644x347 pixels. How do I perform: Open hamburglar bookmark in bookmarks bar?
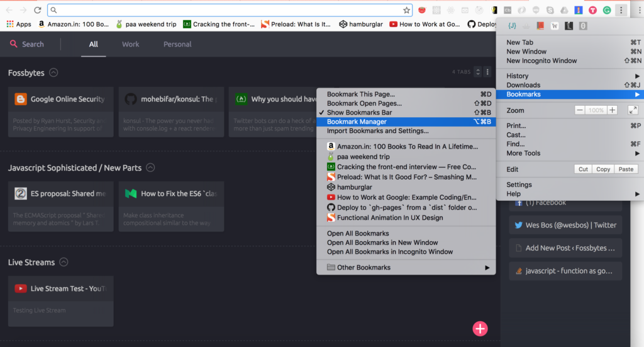(361, 25)
